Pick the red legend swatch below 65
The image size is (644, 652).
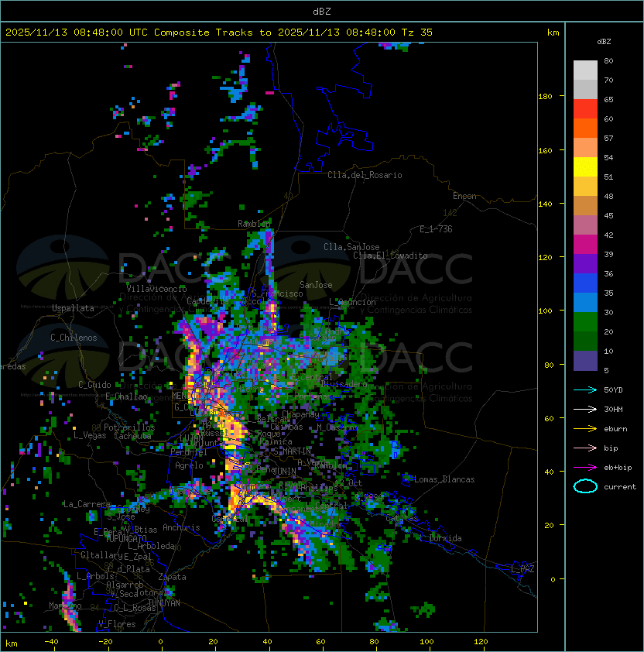pos(585,109)
